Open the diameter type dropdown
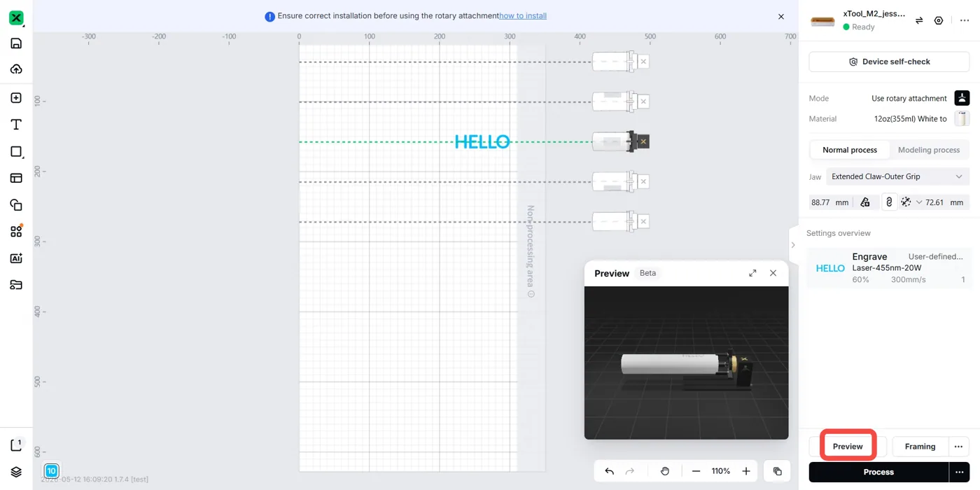The image size is (980, 490). (911, 202)
